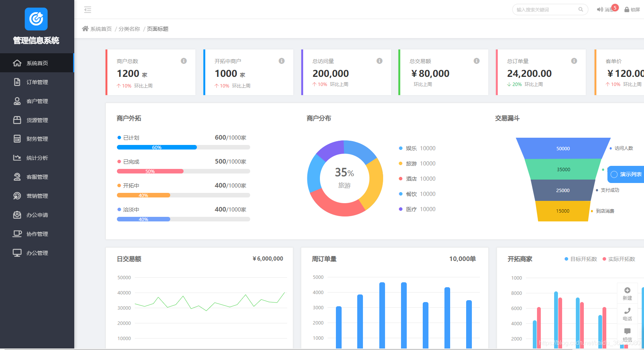Click info icon on 总交易额 card
Viewport: 644px width, 350px height.
tap(476, 61)
